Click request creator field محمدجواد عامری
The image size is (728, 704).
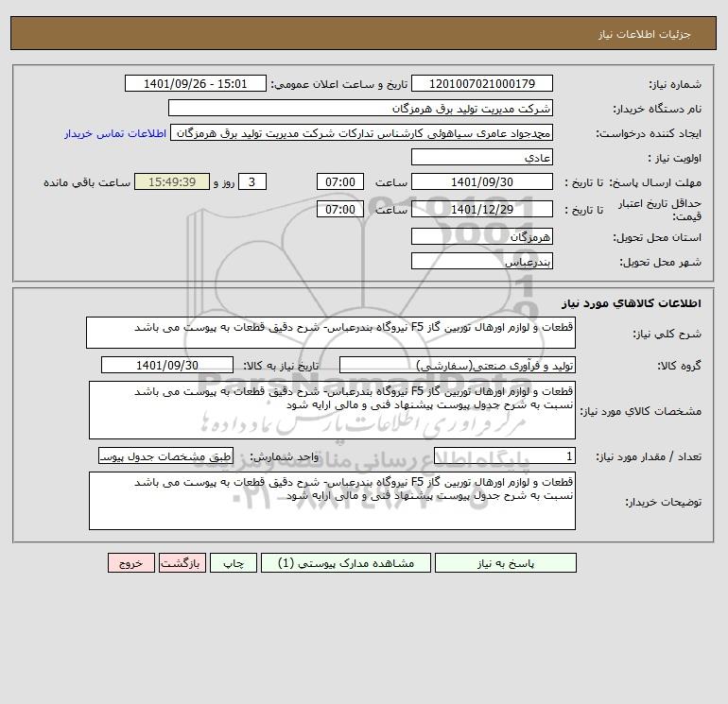coord(362,132)
